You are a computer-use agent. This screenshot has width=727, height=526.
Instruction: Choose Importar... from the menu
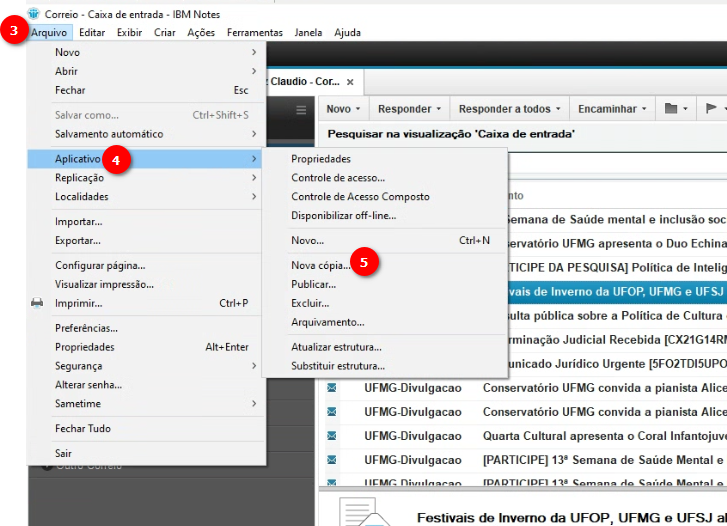click(147, 222)
